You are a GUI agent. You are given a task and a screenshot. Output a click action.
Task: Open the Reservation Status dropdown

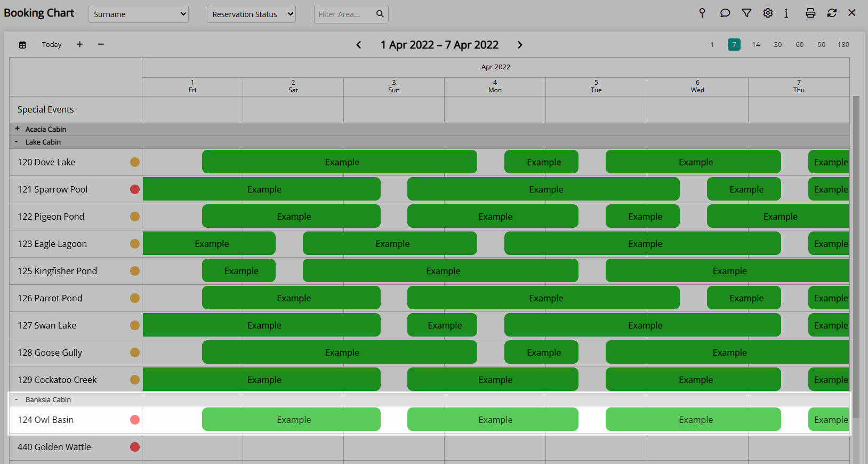(251, 14)
